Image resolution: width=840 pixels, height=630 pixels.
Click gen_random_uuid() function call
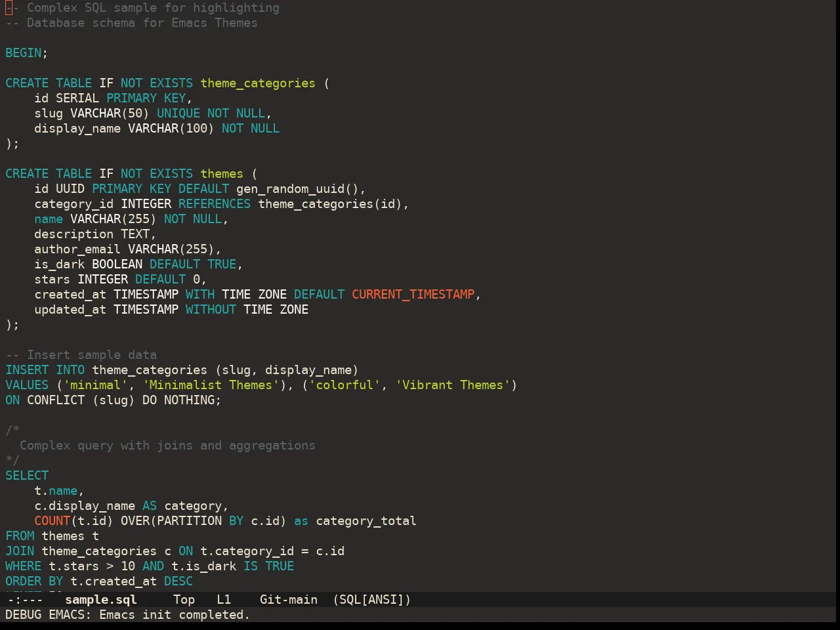pos(297,189)
